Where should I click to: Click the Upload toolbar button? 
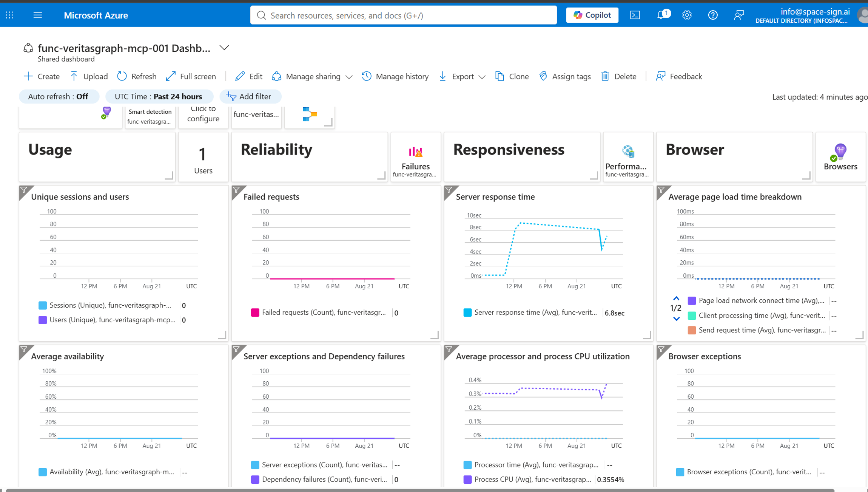[89, 76]
